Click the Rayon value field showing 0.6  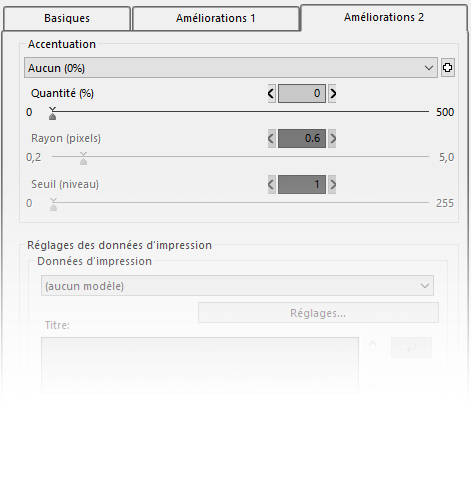point(302,138)
